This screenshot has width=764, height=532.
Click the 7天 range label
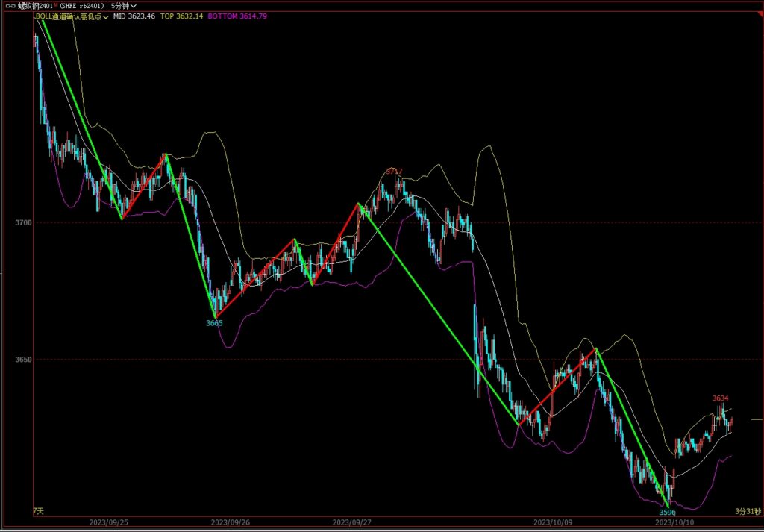point(38,511)
